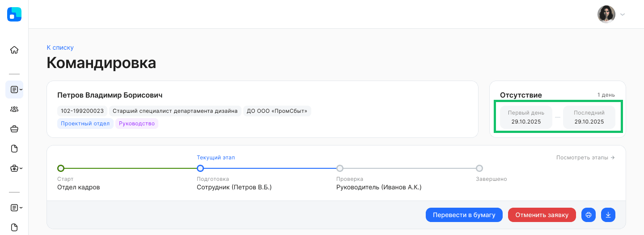Click the 'Последний' date field

click(x=589, y=117)
